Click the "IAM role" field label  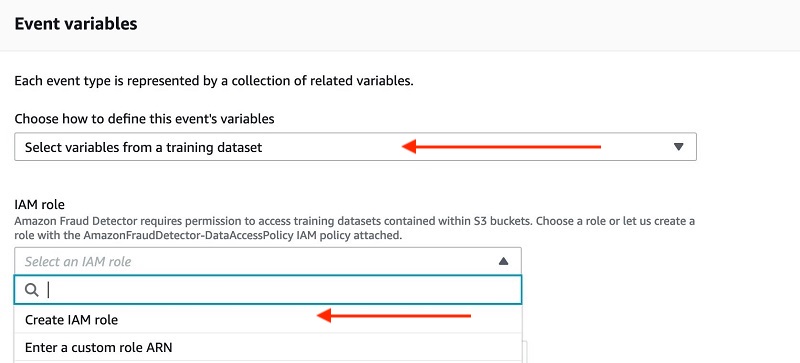click(x=39, y=205)
